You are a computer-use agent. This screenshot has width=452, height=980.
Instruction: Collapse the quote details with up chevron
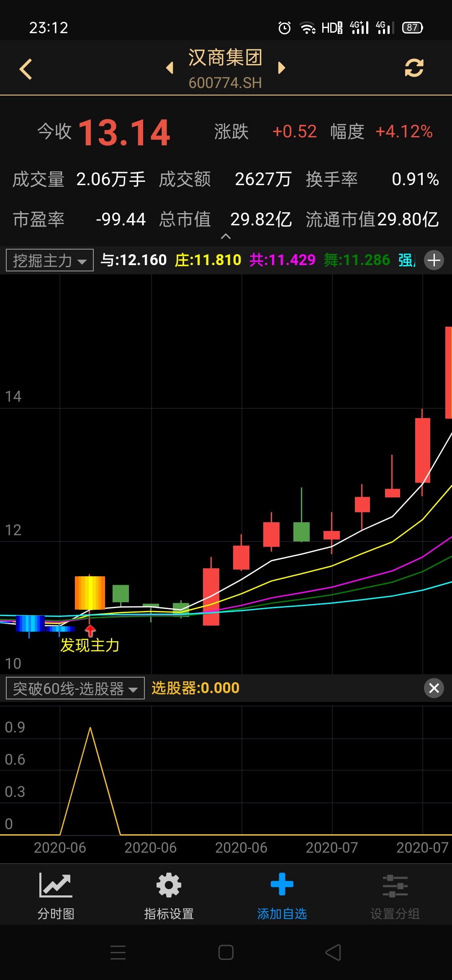tap(226, 237)
